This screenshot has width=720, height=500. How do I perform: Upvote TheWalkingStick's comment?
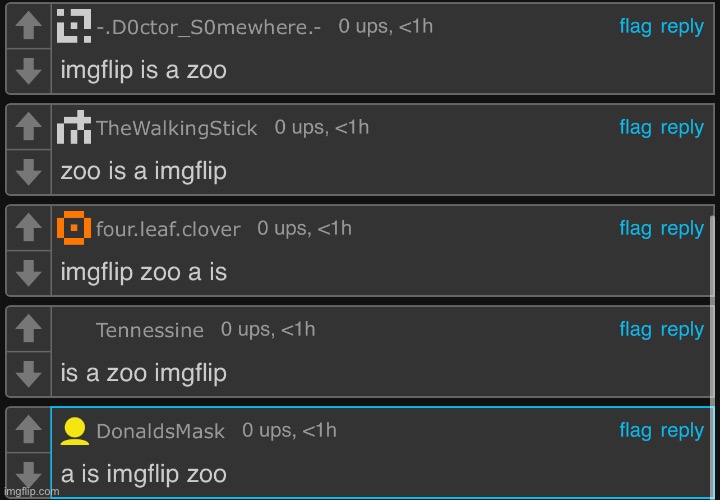[29, 126]
